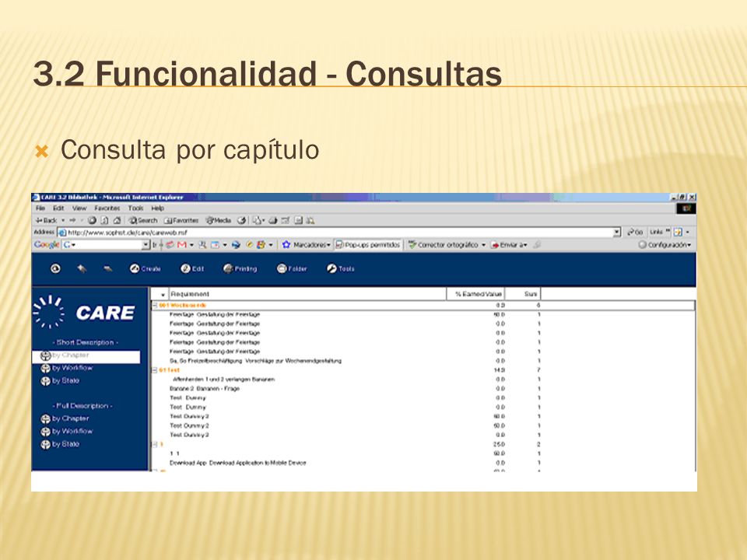Click the browser Home icon
Screen dimensions: 747x560
coord(117,220)
